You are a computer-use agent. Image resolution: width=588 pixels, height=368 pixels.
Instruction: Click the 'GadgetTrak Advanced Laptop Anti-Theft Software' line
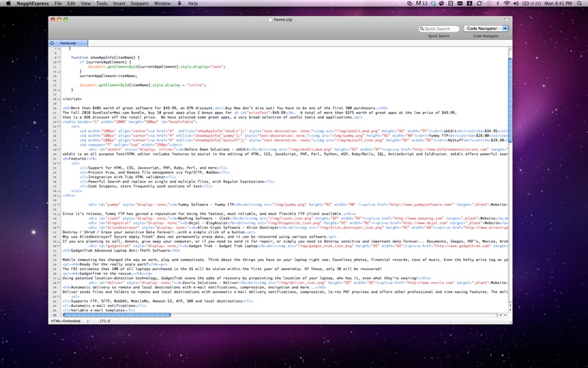tap(121, 250)
